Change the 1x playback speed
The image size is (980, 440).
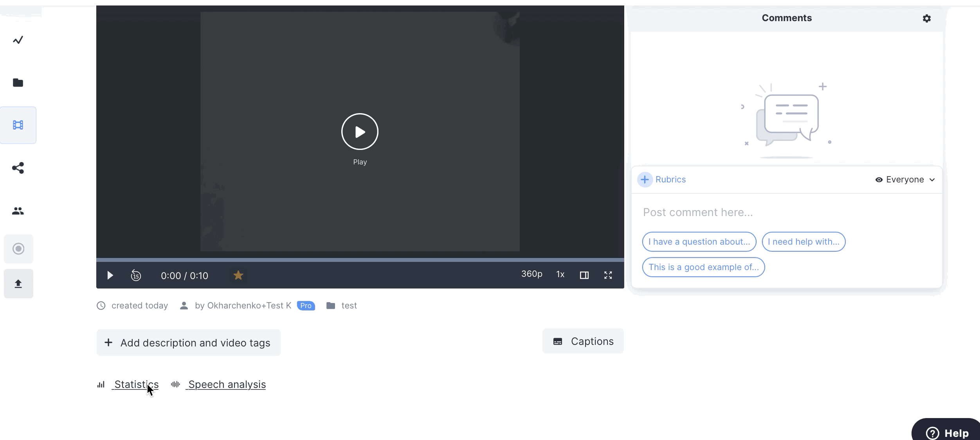[x=560, y=274]
